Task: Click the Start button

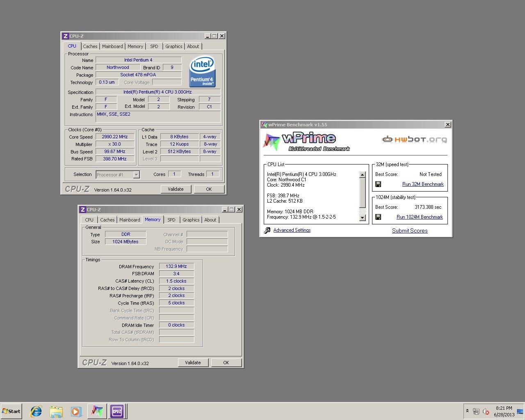Action: click(11, 411)
